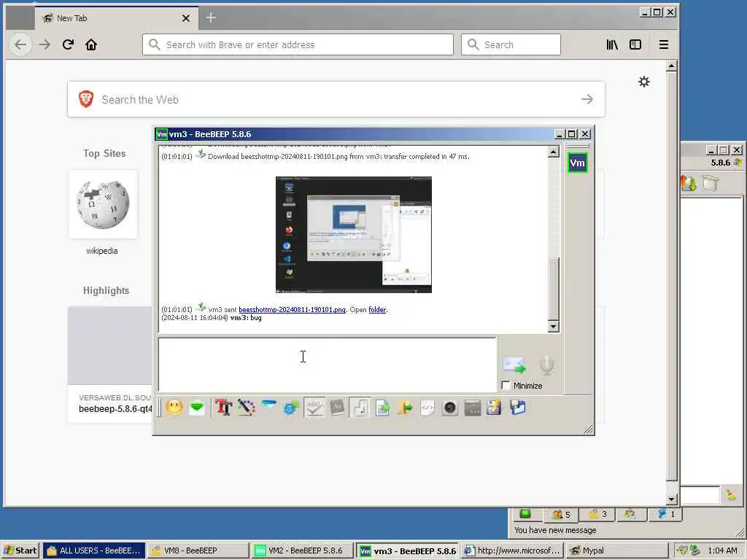747x560 pixels.
Task: Toggle the music note beep icon
Action: coord(360,408)
